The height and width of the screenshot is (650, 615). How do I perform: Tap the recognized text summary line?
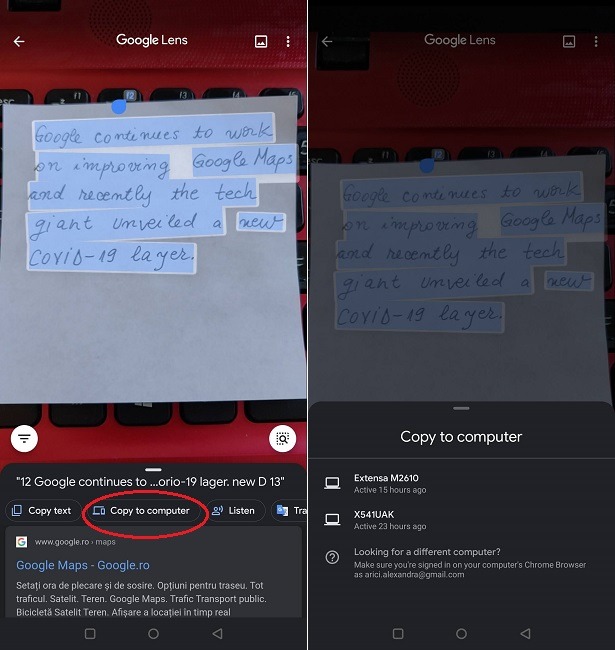coord(150,482)
